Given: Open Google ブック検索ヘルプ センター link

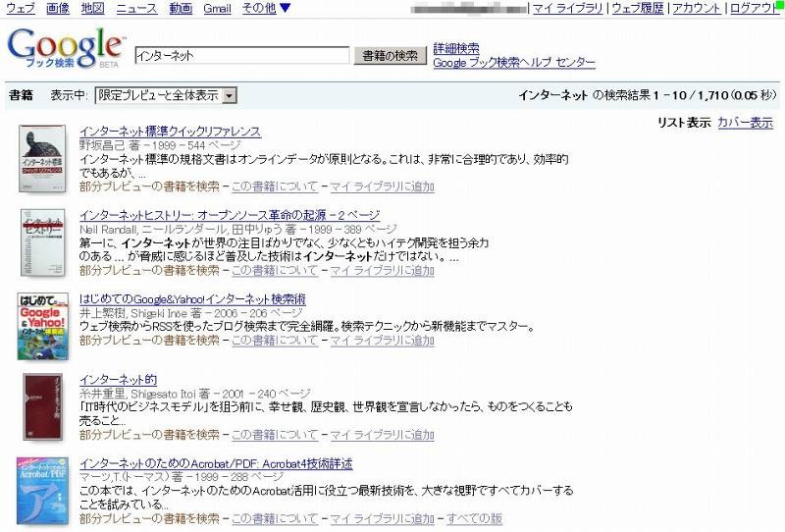Looking at the screenshot, I should tap(514, 63).
